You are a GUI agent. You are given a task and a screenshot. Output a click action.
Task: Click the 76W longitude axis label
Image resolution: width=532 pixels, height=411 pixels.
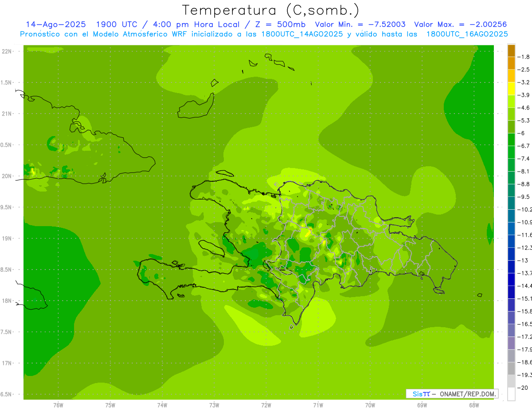(58, 405)
